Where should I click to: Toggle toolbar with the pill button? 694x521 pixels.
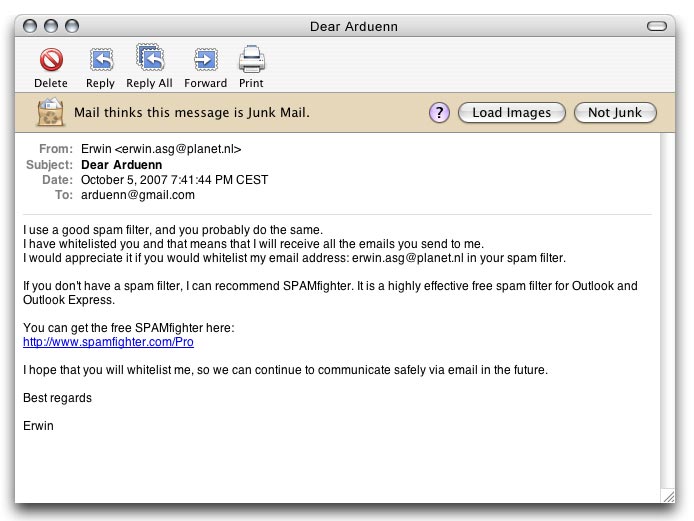[x=657, y=26]
